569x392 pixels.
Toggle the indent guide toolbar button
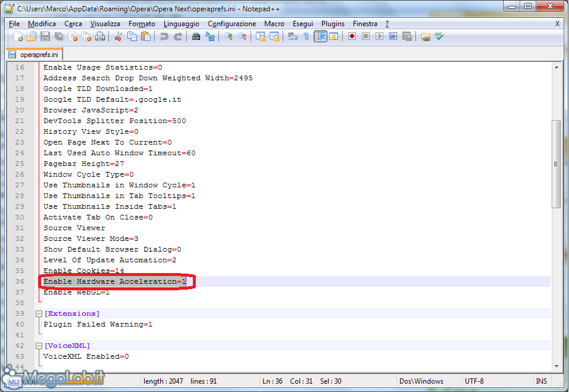coord(320,36)
